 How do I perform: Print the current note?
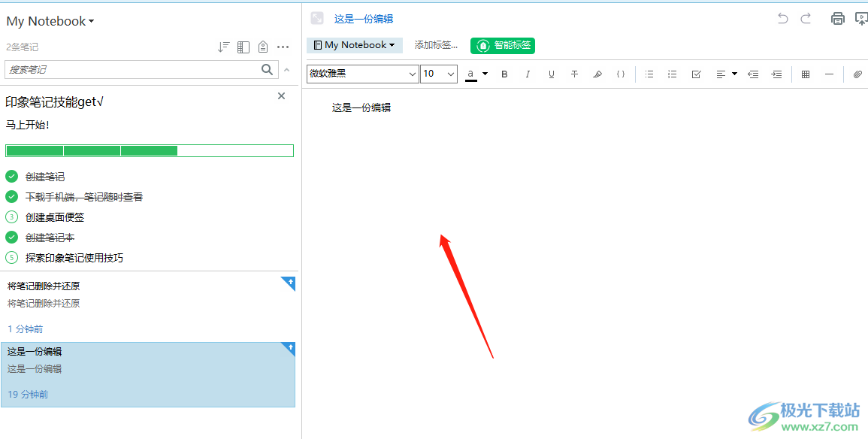837,19
